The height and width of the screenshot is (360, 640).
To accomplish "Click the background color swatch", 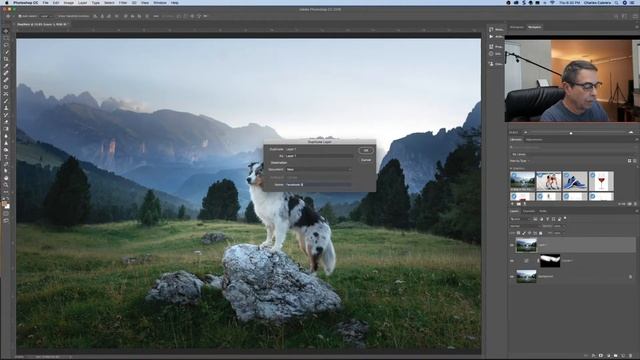I will (x=7, y=207).
